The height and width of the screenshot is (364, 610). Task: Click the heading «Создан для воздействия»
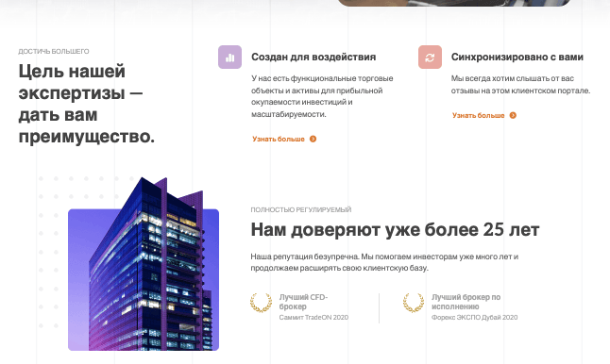click(313, 58)
